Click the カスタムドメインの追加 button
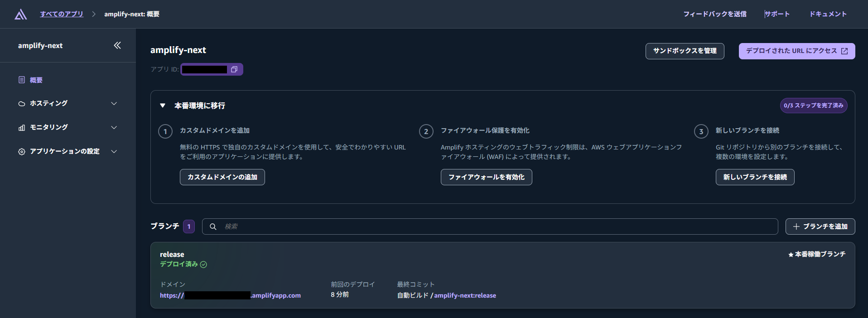Image resolution: width=868 pixels, height=318 pixels. [x=222, y=177]
